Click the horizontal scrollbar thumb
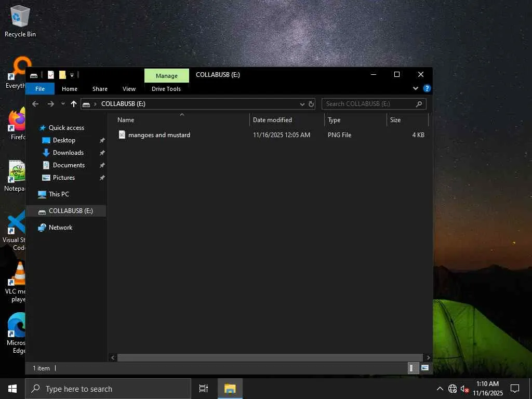The image size is (532, 399). [270, 357]
